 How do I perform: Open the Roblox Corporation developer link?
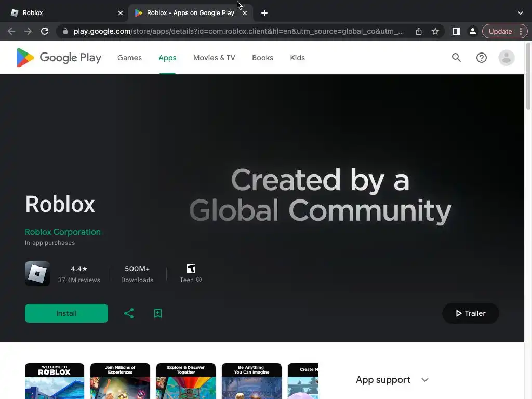click(x=63, y=232)
